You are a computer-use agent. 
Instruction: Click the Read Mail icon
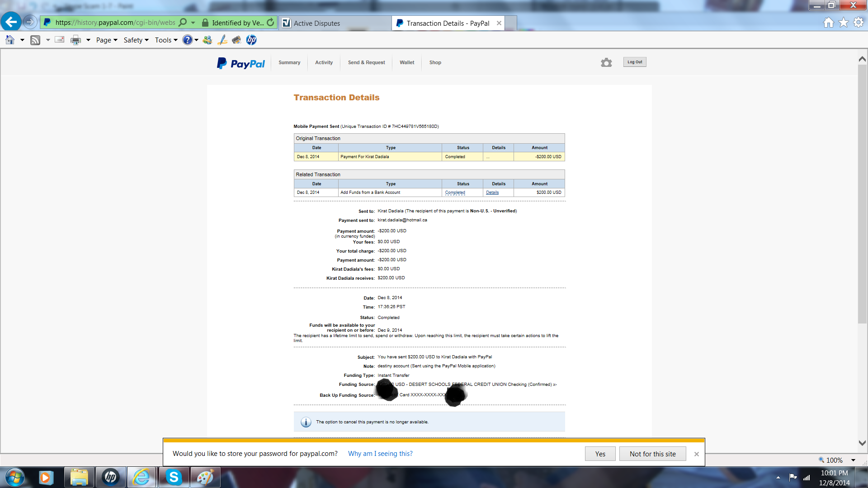click(59, 40)
